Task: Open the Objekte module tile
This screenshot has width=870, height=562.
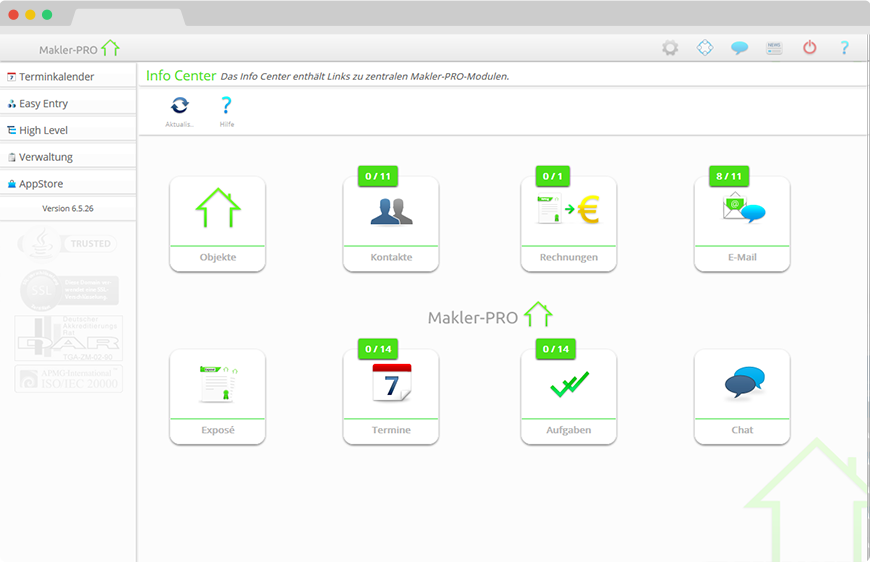Action: click(x=218, y=224)
